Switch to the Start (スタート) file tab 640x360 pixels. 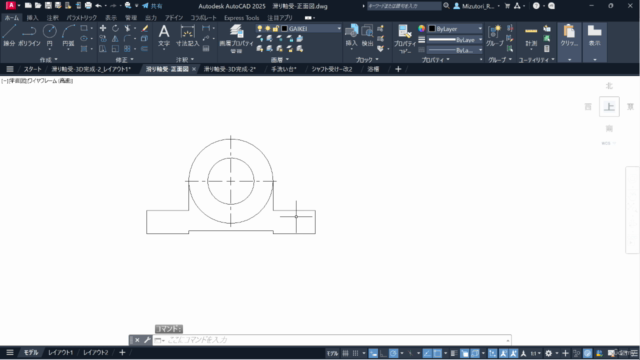coord(32,69)
